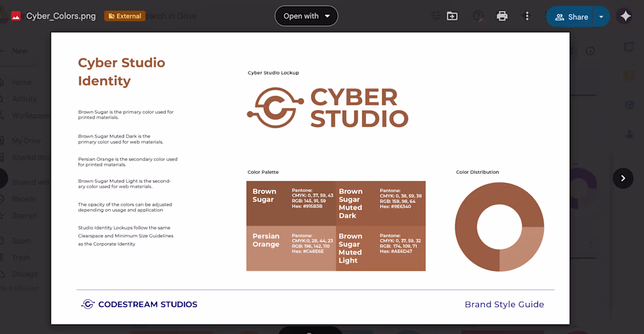This screenshot has height=334, width=644.
Task: Click the Calendar icon in right side panel
Action: (629, 47)
